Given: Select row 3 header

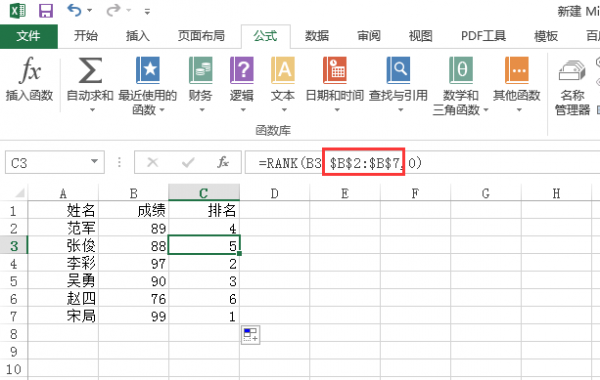Looking at the screenshot, I should click(x=14, y=246).
